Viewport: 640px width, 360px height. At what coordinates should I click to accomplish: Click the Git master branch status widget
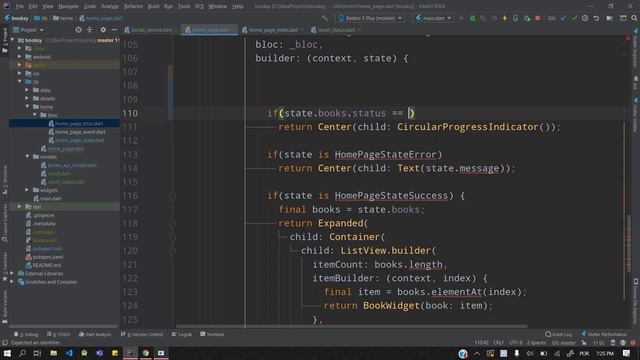563,342
